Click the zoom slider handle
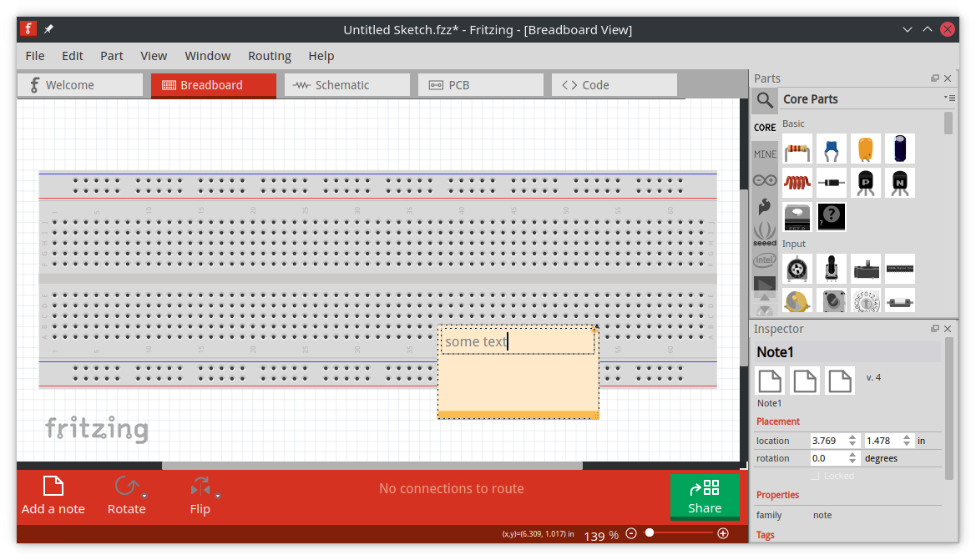The width and height of the screenshot is (976, 560). tap(650, 532)
